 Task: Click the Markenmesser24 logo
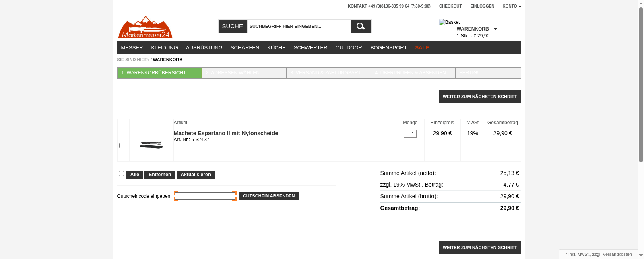pyautogui.click(x=145, y=27)
